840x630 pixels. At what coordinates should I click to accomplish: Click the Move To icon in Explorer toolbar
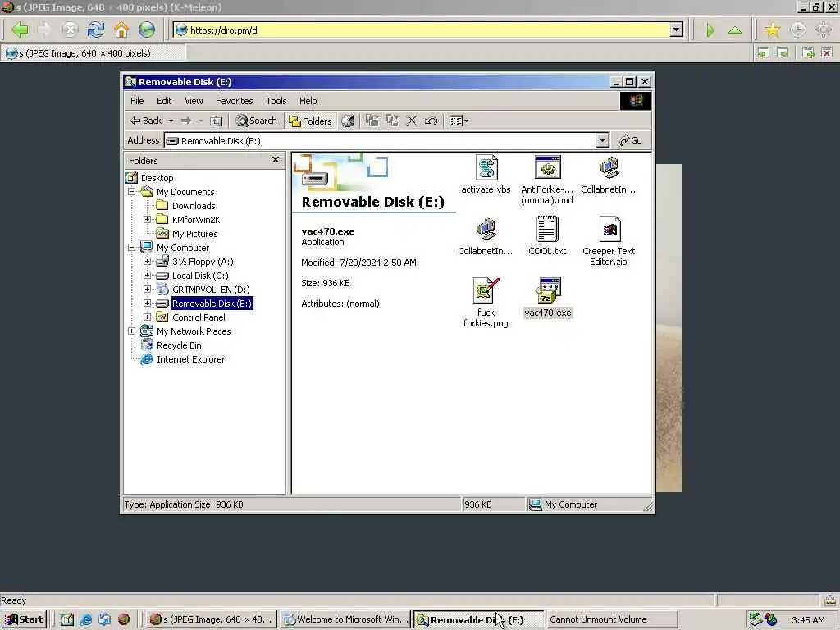click(x=372, y=121)
